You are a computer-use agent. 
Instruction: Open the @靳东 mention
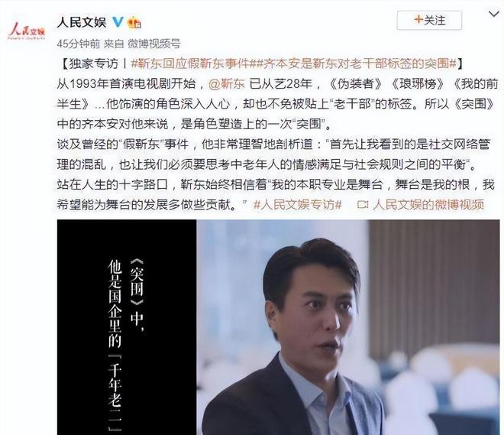[x=227, y=84]
